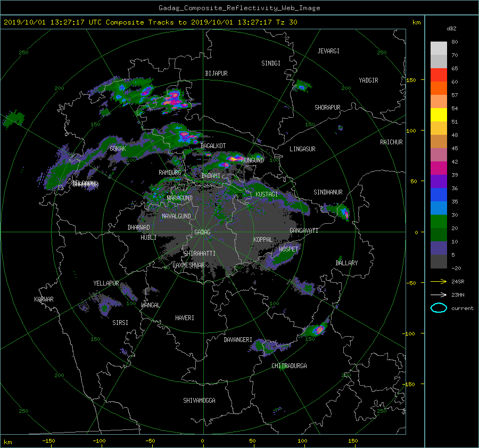The image size is (479, 448).
Task: Click the YELLAPUR city label
Action: coord(106,283)
